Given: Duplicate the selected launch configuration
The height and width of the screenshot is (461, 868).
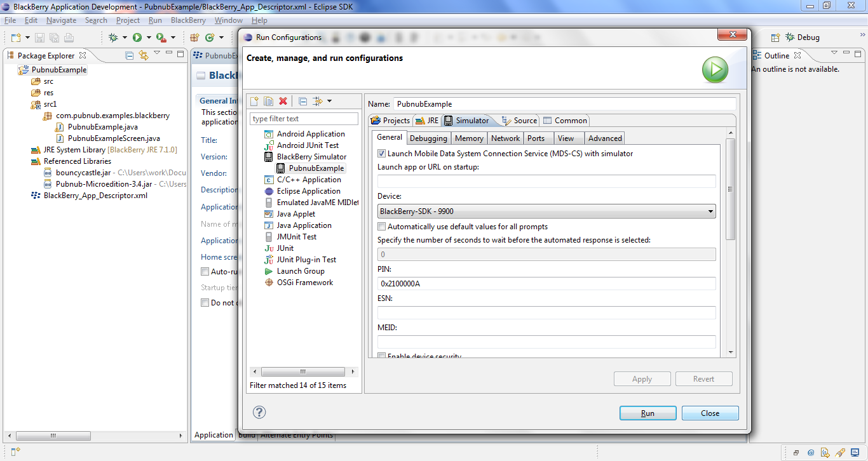Looking at the screenshot, I should (x=267, y=101).
